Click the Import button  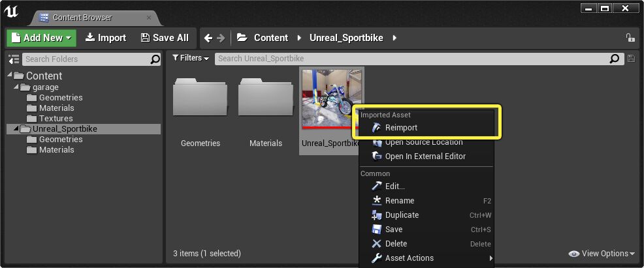point(106,38)
